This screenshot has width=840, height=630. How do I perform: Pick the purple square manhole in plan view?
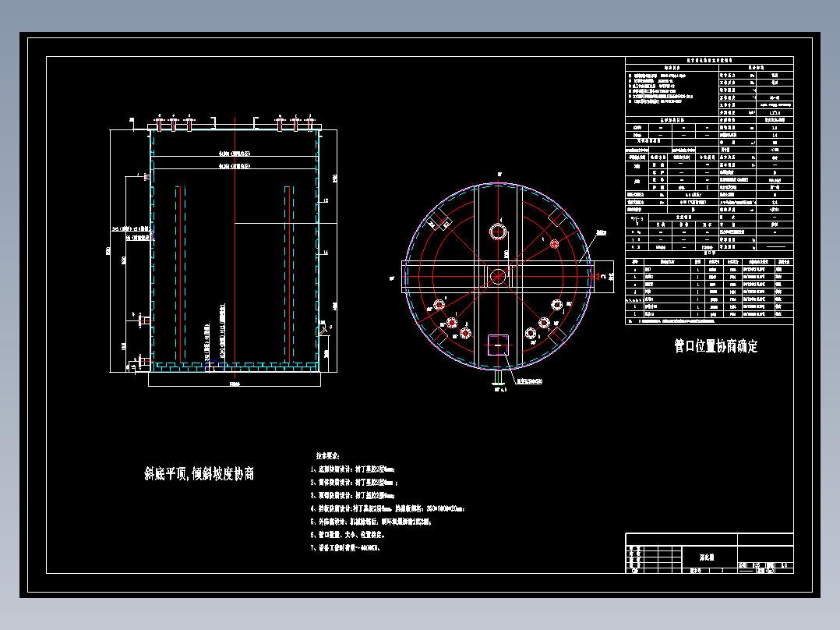498,345
